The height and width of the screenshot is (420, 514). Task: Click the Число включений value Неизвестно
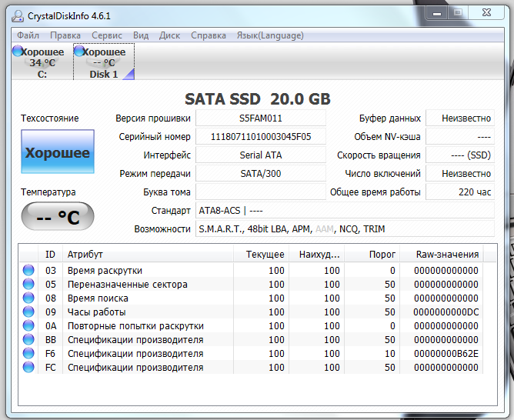(x=460, y=174)
